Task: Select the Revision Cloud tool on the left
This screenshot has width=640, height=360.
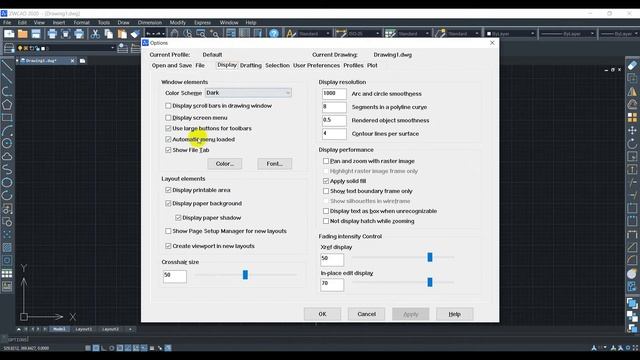Action: point(7,156)
